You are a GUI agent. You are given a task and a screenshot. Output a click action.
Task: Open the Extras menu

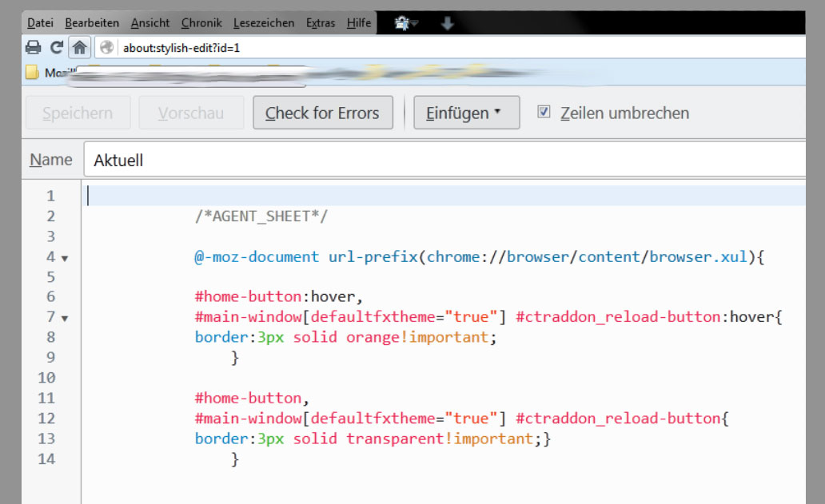321,23
